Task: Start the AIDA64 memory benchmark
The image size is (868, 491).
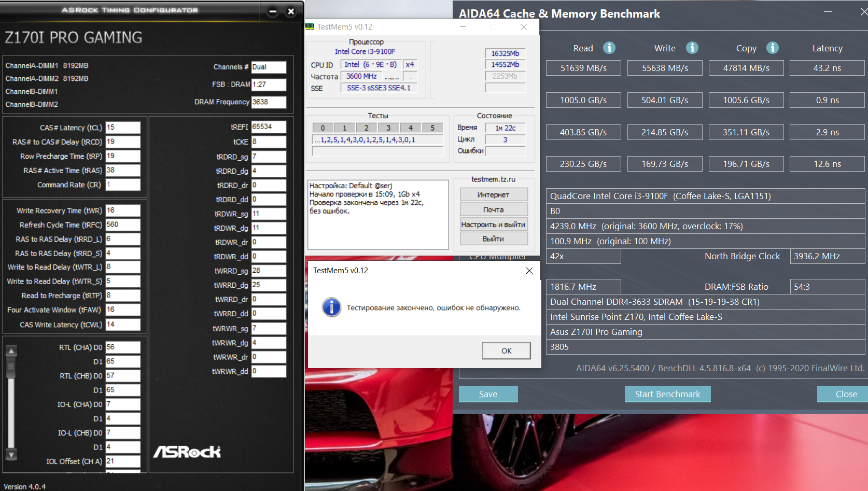Action: click(x=667, y=394)
